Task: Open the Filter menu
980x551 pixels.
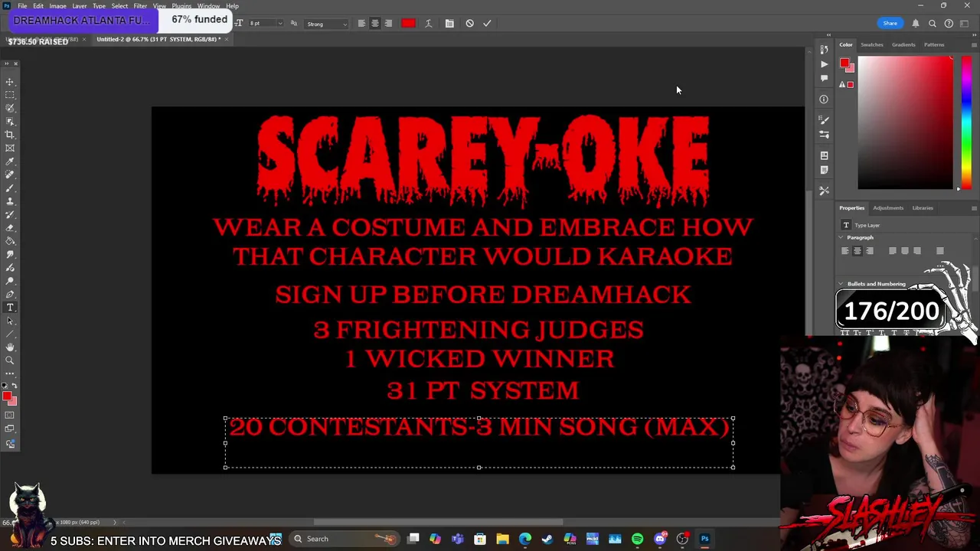Action: [x=140, y=6]
